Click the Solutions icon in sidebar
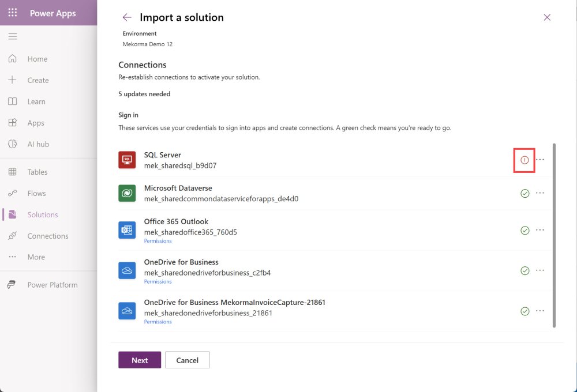 tap(13, 214)
